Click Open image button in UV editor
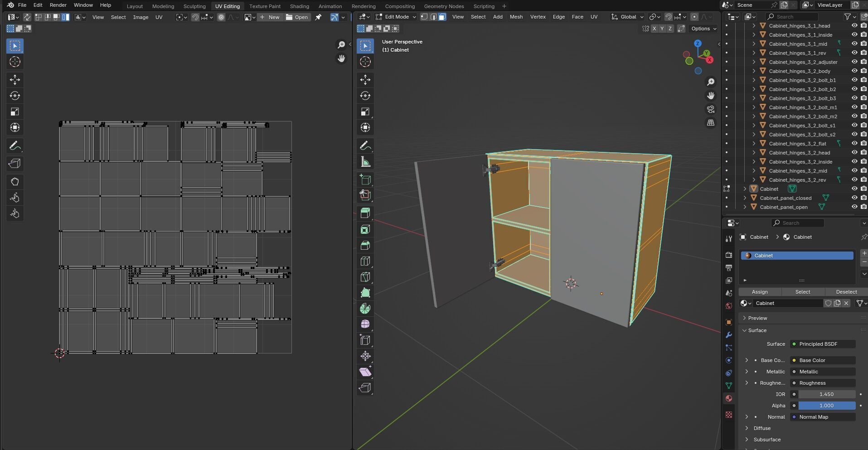Viewport: 868px width, 450px height. click(x=297, y=17)
